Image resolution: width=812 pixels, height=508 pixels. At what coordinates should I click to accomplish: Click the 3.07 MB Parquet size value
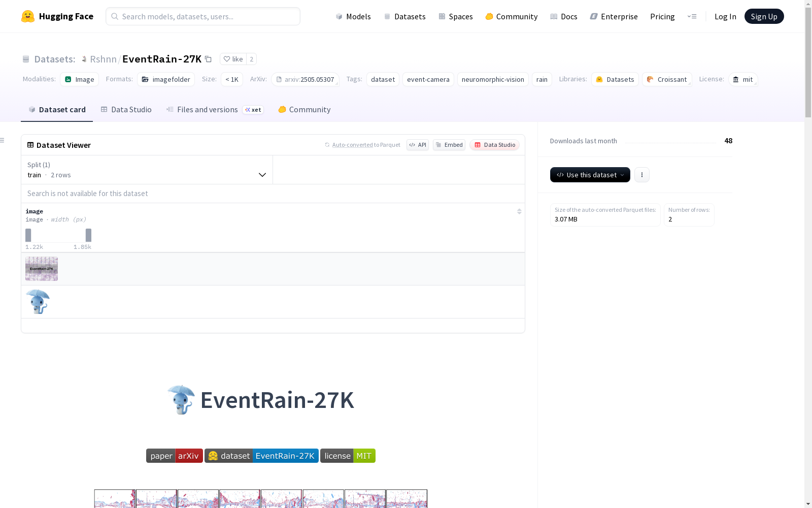pos(566,219)
